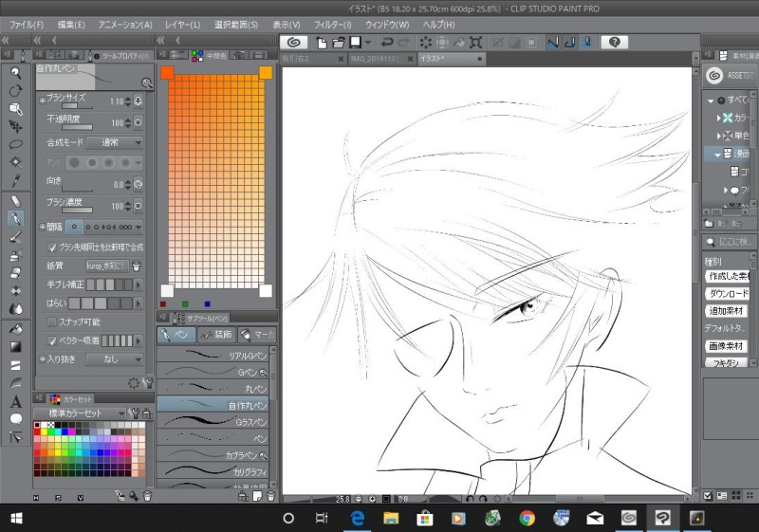Toggle snap to grid icon in command bar
The image size is (759, 532).
point(587,43)
